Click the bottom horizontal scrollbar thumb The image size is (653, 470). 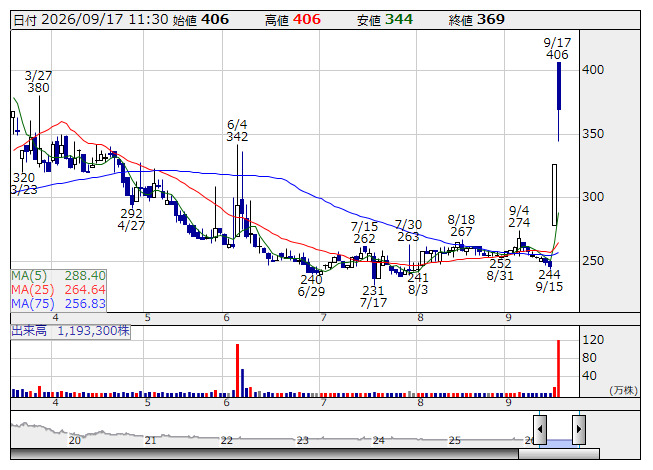click(559, 454)
